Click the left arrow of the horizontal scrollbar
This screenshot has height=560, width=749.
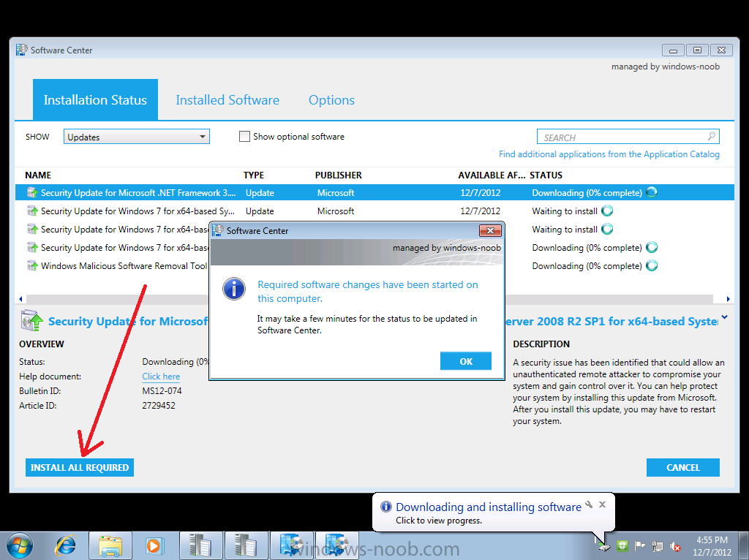pos(20,299)
